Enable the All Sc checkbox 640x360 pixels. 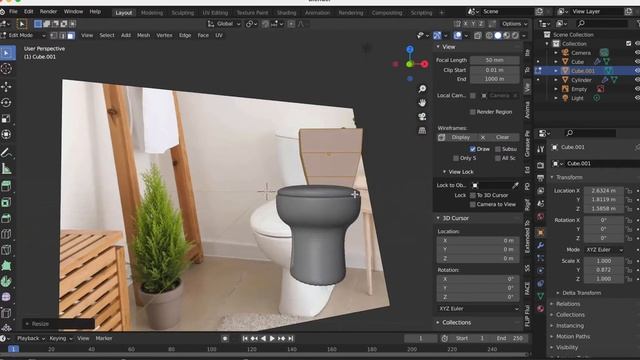pos(498,158)
